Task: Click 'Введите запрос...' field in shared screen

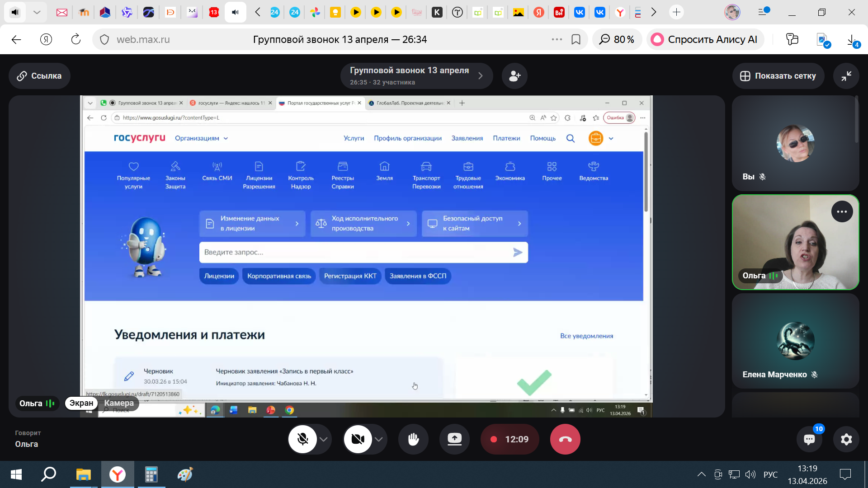Action: pos(363,252)
